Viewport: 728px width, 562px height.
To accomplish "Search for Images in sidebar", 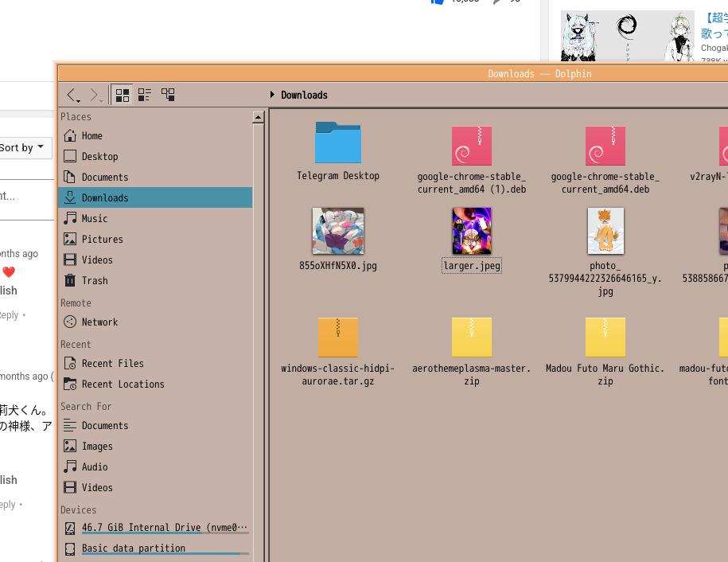I will [155, 447].
